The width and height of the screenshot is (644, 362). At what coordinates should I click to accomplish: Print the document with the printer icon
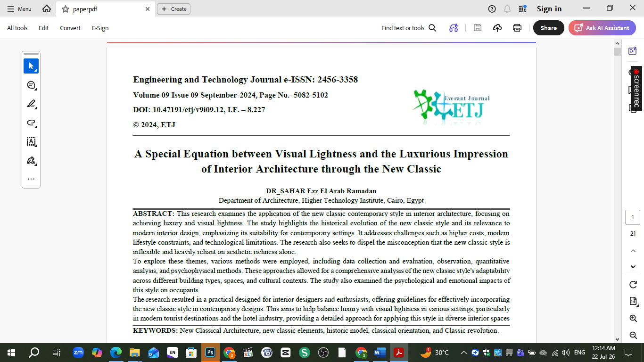517,28
